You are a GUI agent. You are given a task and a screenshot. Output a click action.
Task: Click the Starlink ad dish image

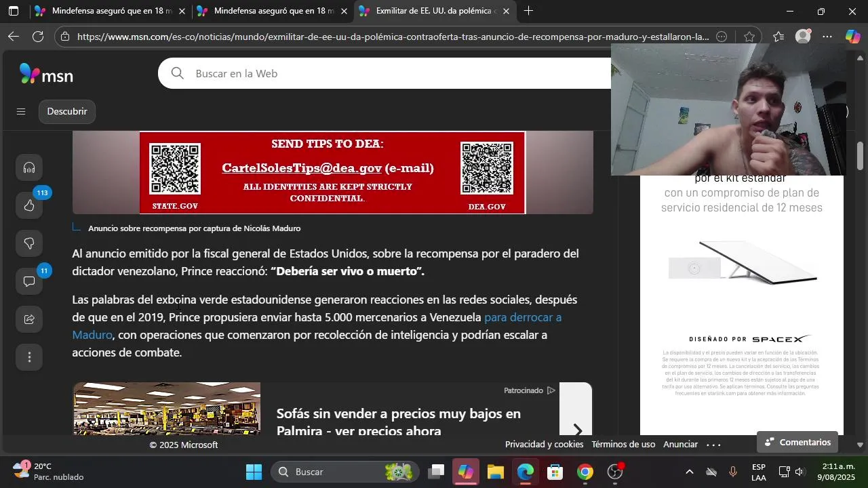pyautogui.click(x=743, y=263)
